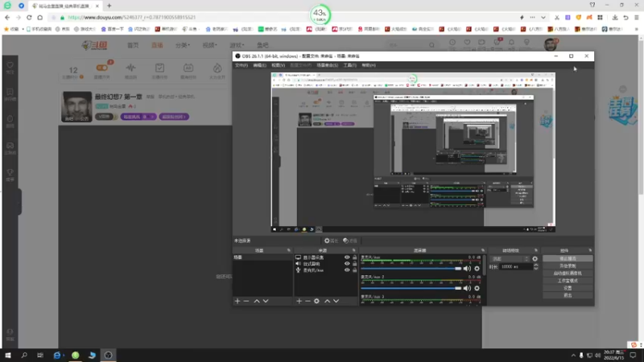Image resolution: width=644 pixels, height=362 pixels.
Task: Open source properties gear in Sources toolbar
Action: click(x=316, y=301)
